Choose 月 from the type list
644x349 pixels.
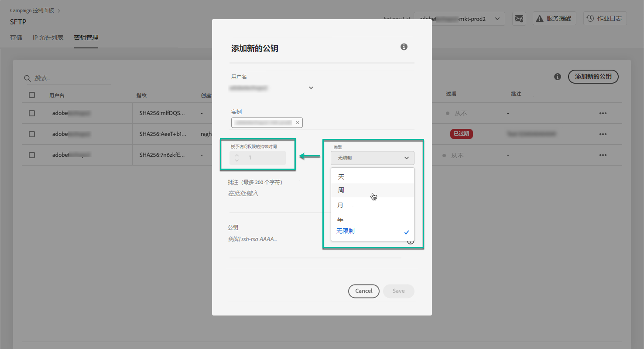(x=373, y=205)
